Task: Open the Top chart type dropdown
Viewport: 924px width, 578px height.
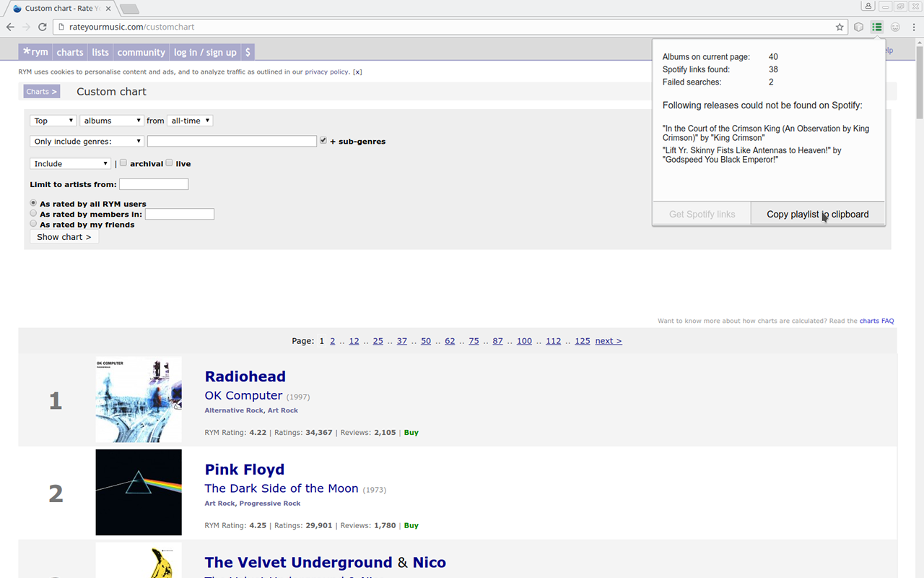Action: pyautogui.click(x=53, y=121)
